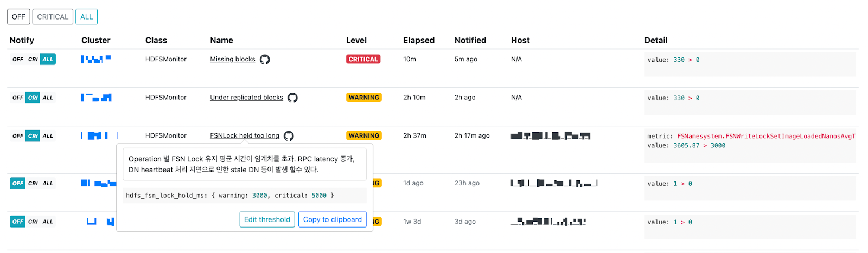Viewport: 868px width, 253px height.
Task: Set fourth row notify to CRI
Action: pyautogui.click(x=33, y=183)
